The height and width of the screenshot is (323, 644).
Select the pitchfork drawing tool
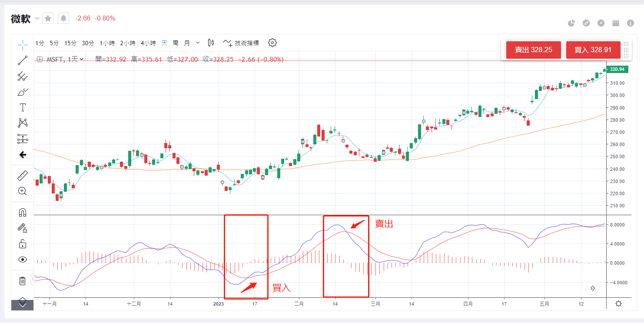(x=23, y=77)
